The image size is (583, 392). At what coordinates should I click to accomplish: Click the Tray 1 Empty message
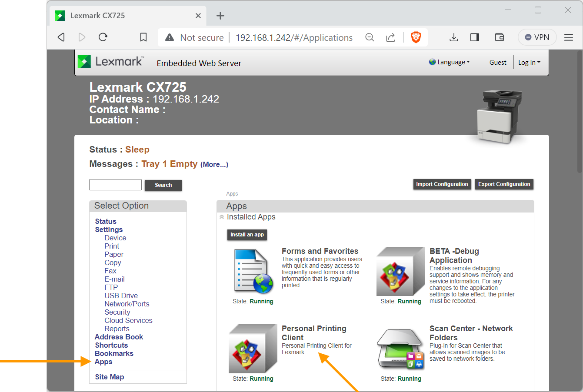pos(169,164)
